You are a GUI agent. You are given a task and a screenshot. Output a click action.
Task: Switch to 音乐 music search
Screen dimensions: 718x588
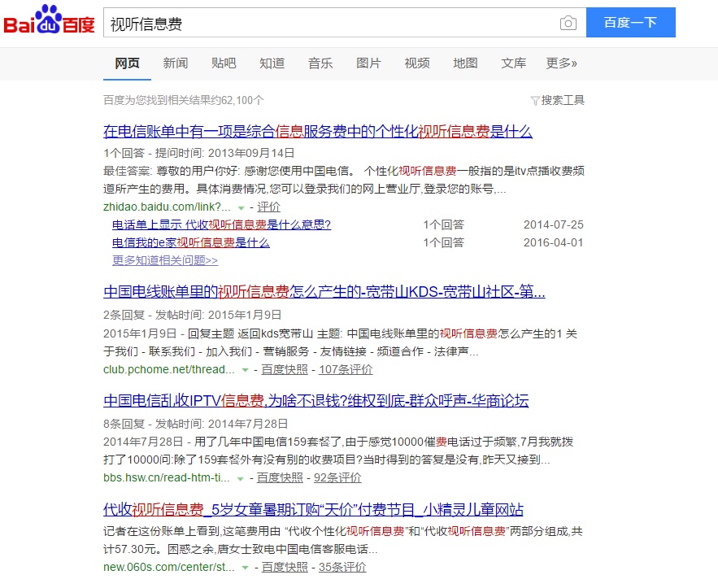pos(320,63)
